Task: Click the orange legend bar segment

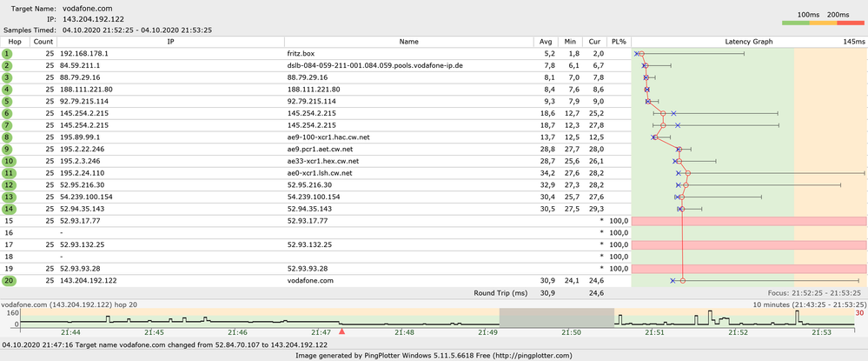Action: coord(823,23)
